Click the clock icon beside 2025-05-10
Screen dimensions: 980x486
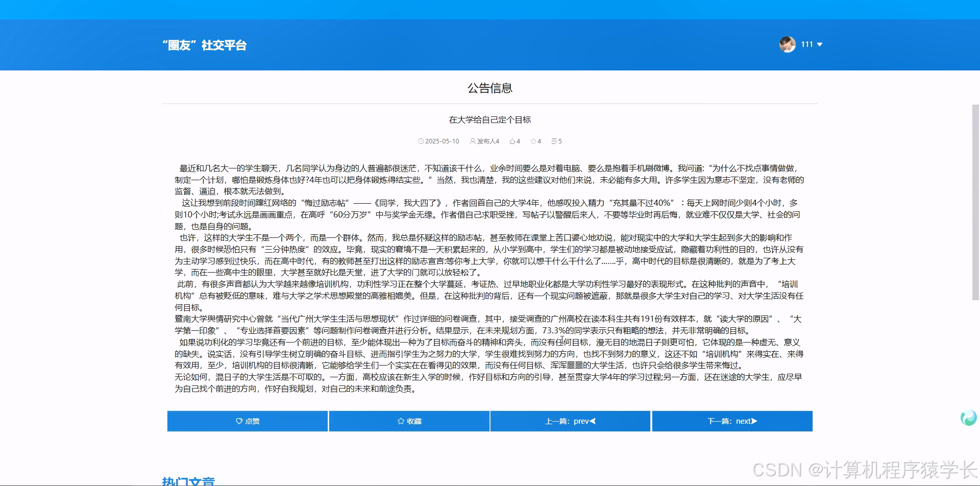coord(421,141)
